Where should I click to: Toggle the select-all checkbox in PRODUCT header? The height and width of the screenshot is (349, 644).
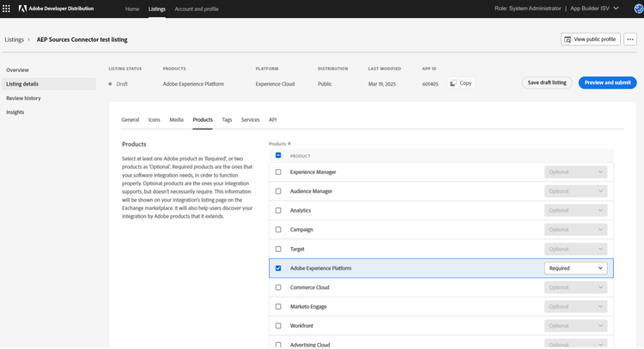[278, 155]
